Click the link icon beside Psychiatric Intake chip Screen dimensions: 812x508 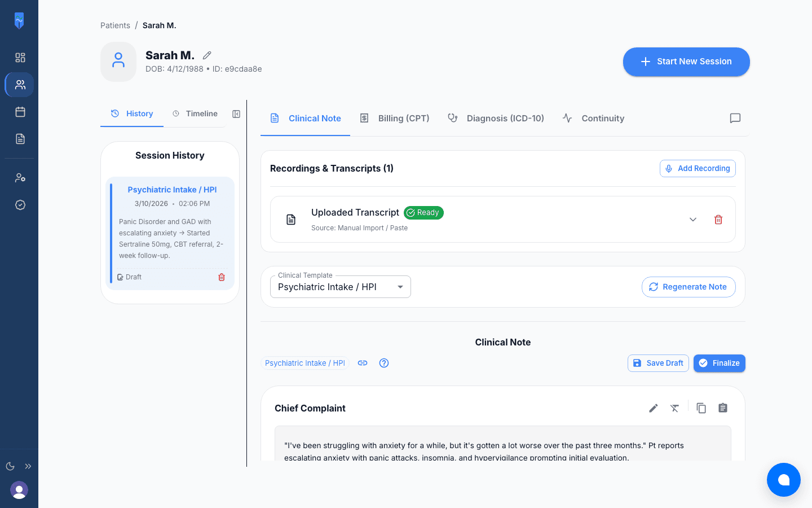363,363
